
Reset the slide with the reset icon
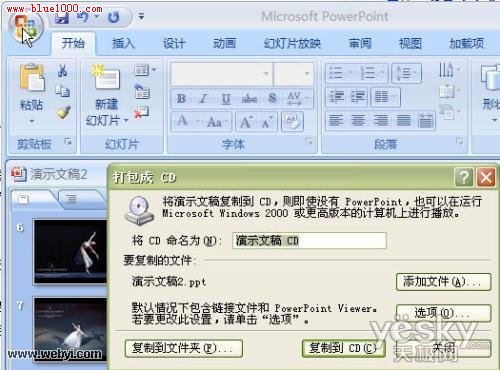click(x=142, y=91)
